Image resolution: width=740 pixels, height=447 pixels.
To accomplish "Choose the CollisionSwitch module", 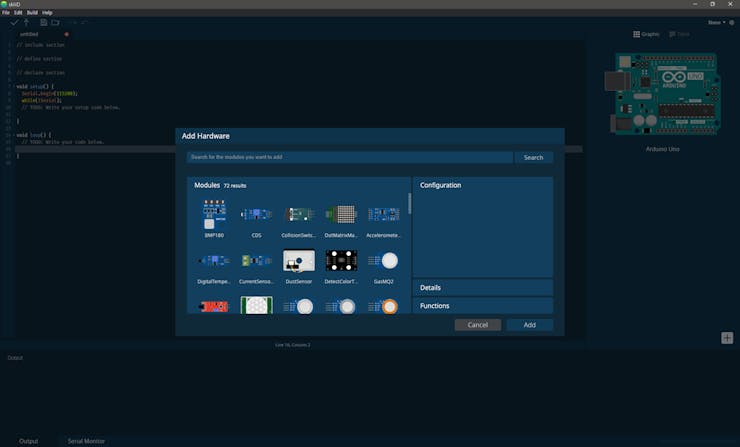I will [299, 215].
